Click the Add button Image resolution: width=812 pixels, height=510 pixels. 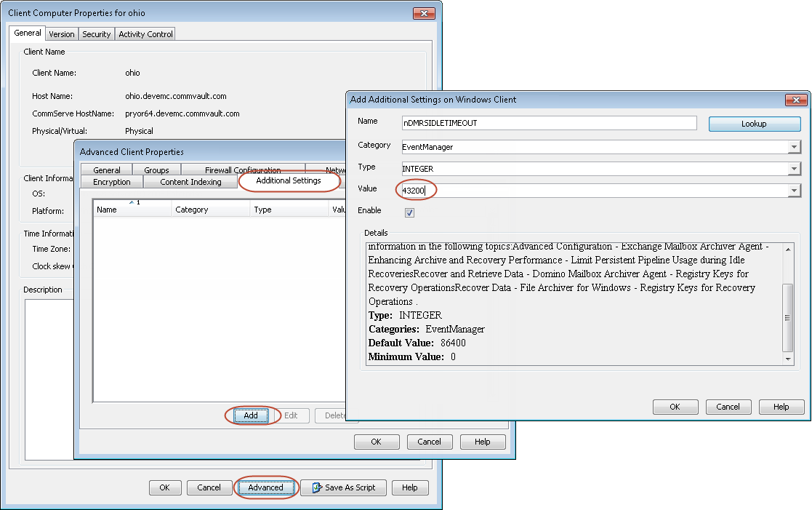pos(251,415)
